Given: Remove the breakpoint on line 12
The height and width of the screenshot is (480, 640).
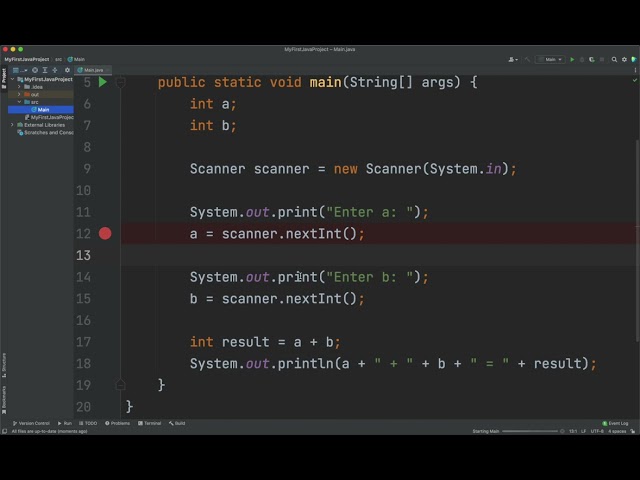Looking at the screenshot, I should [105, 233].
